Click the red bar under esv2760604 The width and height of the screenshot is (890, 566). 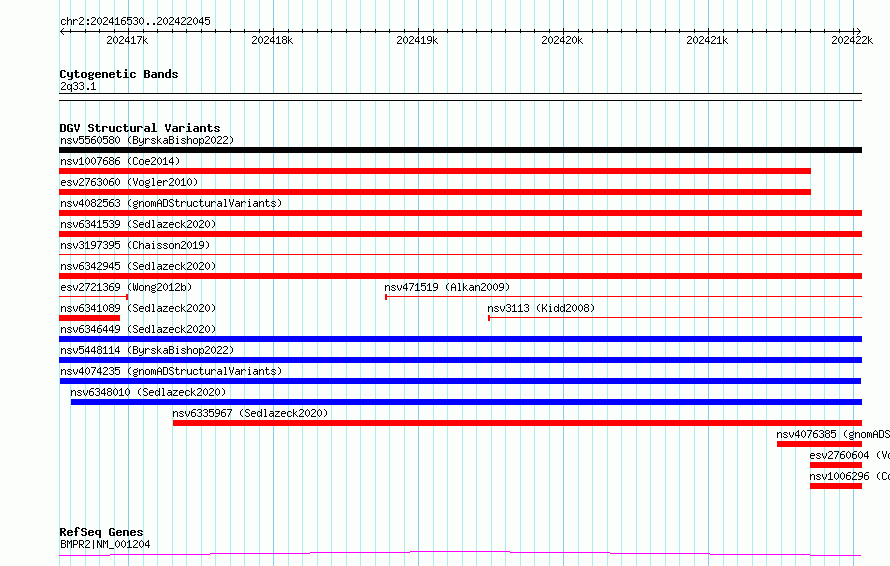pyautogui.click(x=836, y=465)
